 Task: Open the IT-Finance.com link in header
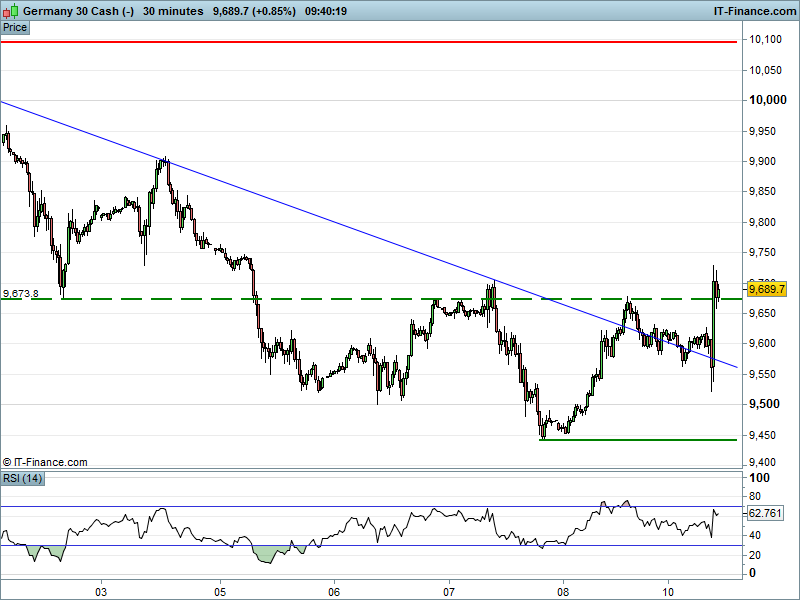tap(755, 11)
